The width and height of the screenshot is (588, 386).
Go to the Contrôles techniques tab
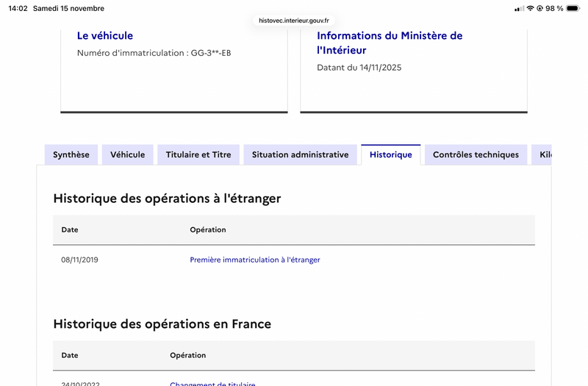click(x=476, y=154)
